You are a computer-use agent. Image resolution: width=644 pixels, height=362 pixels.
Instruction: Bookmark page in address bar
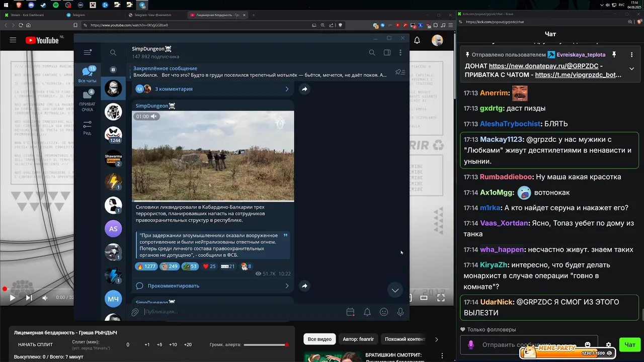(75, 25)
